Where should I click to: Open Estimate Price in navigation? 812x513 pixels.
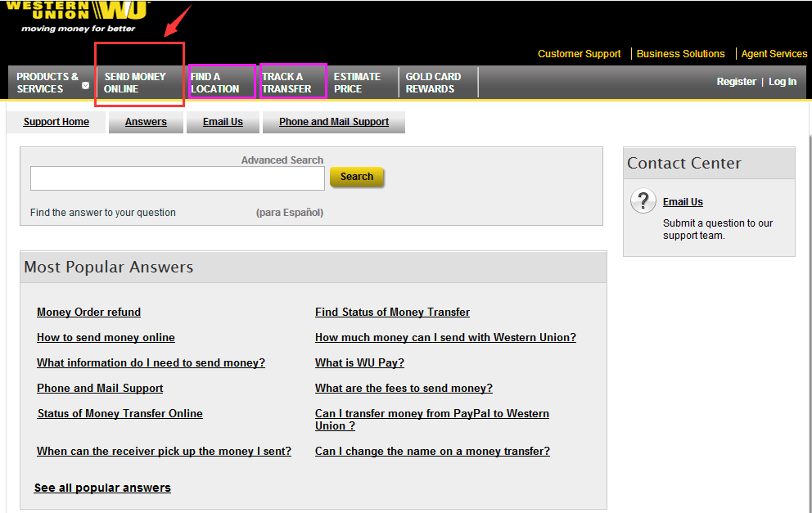pyautogui.click(x=357, y=83)
